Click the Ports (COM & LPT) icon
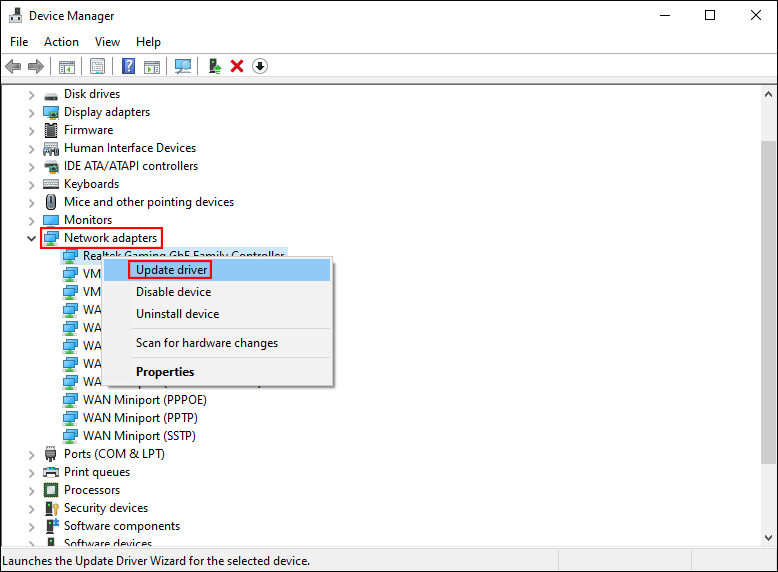Screen dimensions: 778x572 pyautogui.click(x=51, y=454)
